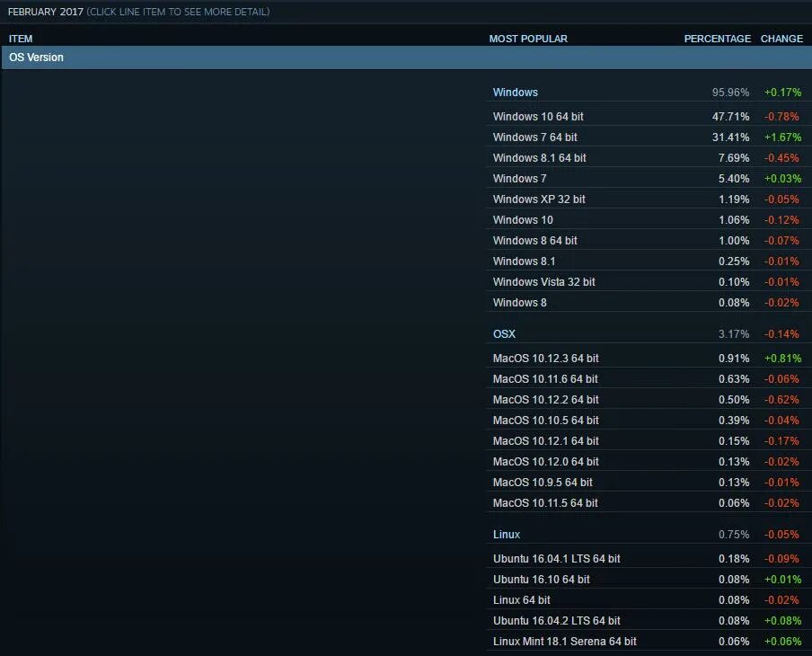
Task: Select the MacOS 10.12.0 64 bit row
Action: 649,462
